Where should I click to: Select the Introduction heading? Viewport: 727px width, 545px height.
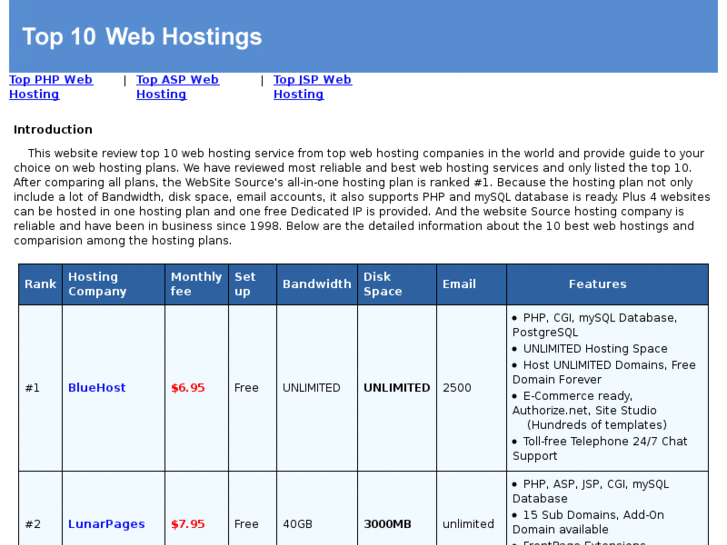[x=53, y=129]
